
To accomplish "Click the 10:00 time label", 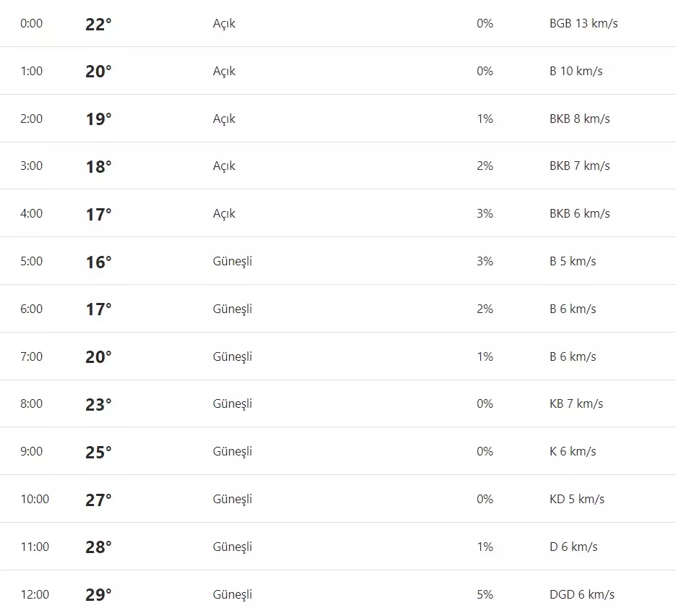I will 35,499.
